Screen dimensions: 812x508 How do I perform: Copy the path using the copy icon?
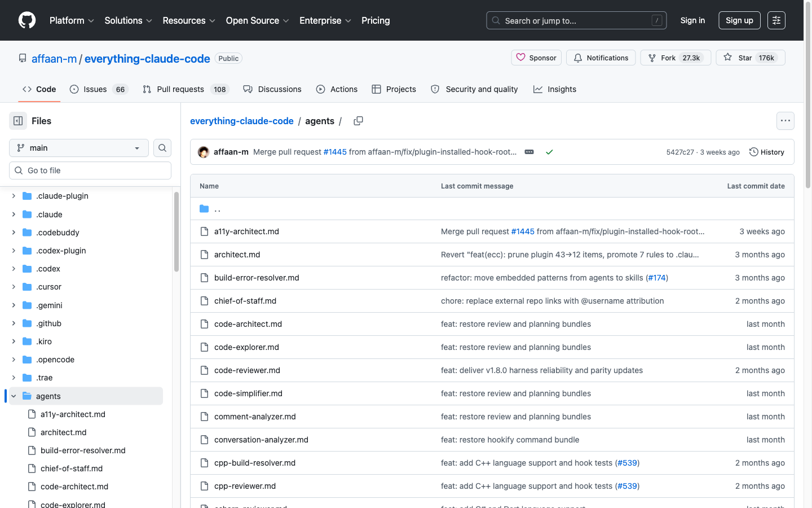pos(358,121)
